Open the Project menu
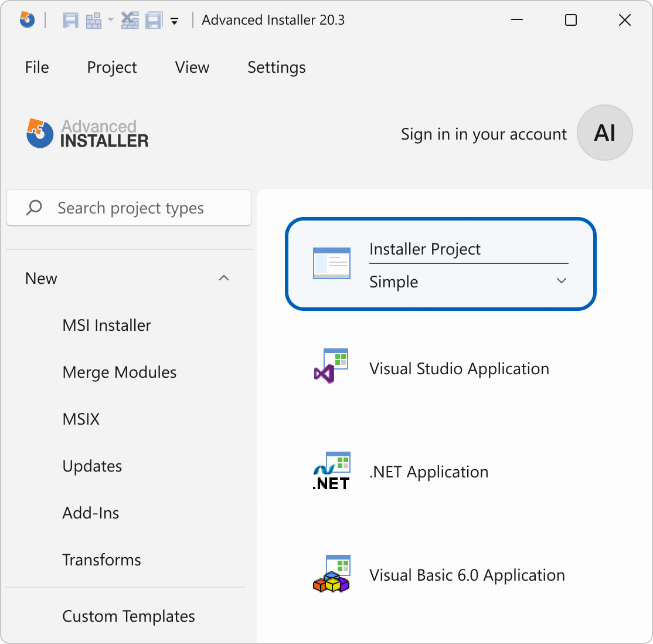This screenshot has height=644, width=653. click(111, 67)
